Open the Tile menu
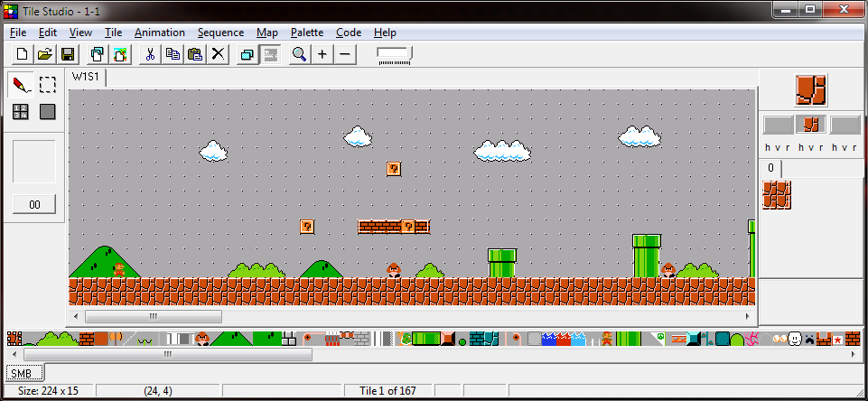Screen dimensions: 868x401 114,33
